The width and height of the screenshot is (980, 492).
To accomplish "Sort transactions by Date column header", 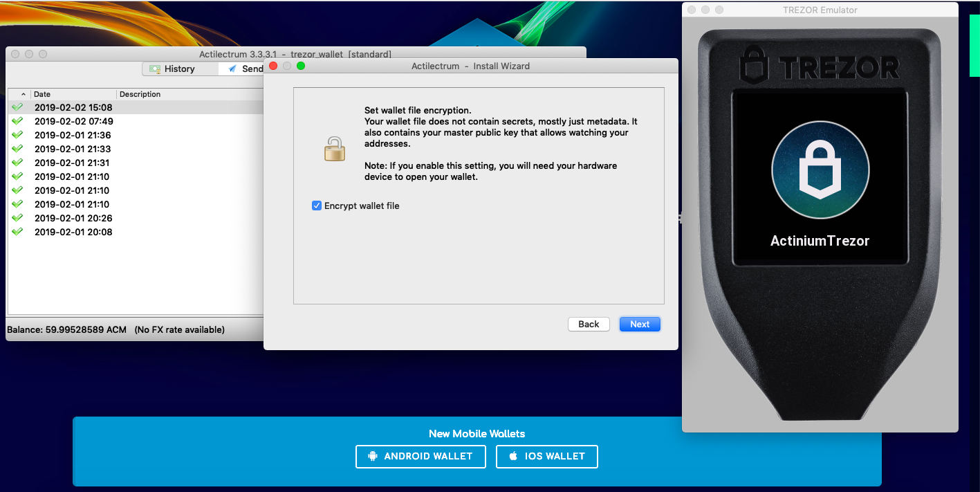I will point(74,94).
